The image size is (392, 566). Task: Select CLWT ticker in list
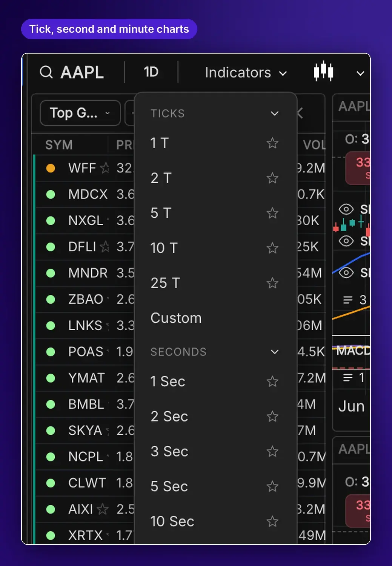coord(87,483)
